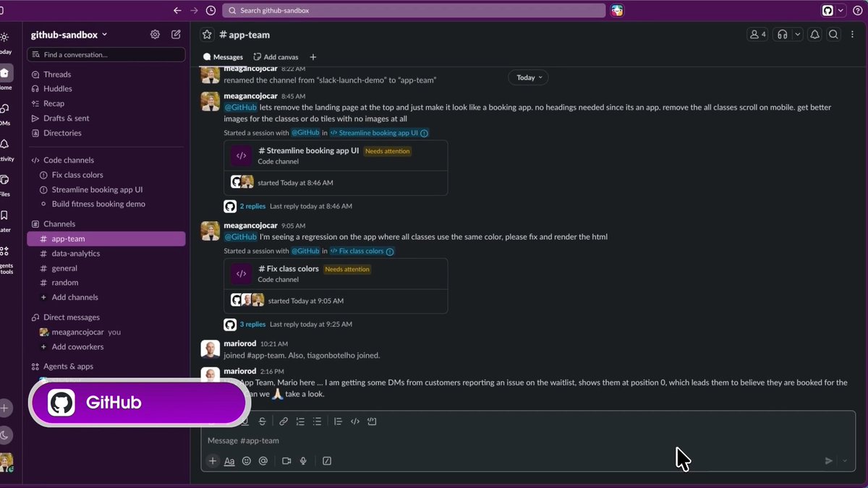Compose a new message
Viewport: 868px width, 488px height.
point(176,34)
